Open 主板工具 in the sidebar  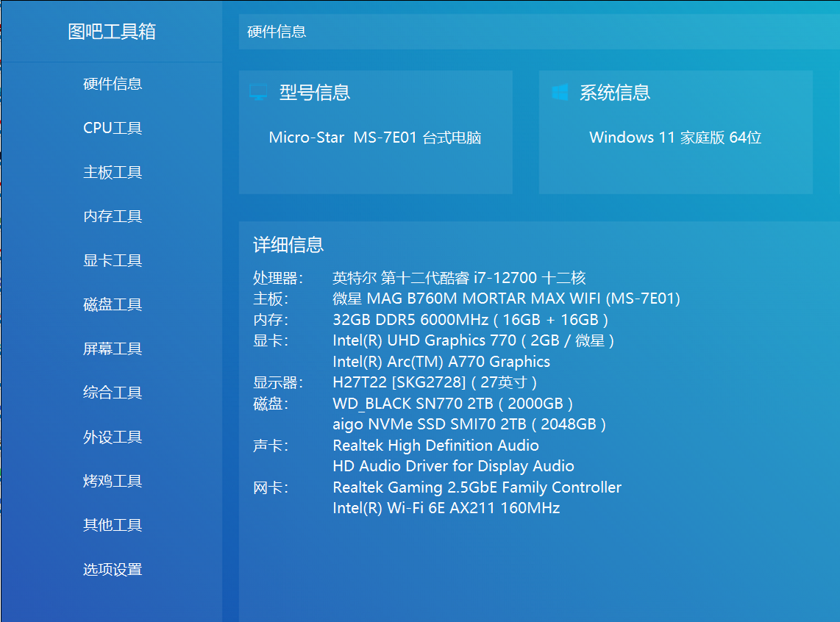113,172
